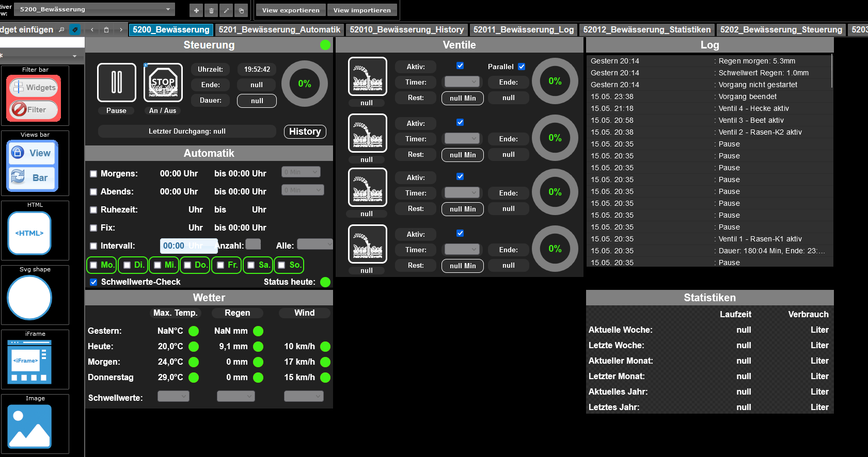
Task: Uncheck the Schwellwerte-Check checkbox
Action: coord(93,282)
